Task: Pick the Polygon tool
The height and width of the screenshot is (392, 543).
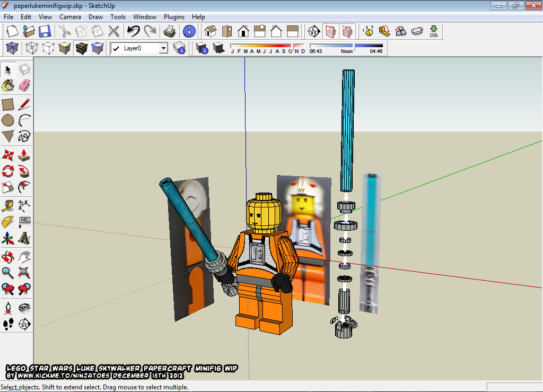Action: click(x=8, y=136)
